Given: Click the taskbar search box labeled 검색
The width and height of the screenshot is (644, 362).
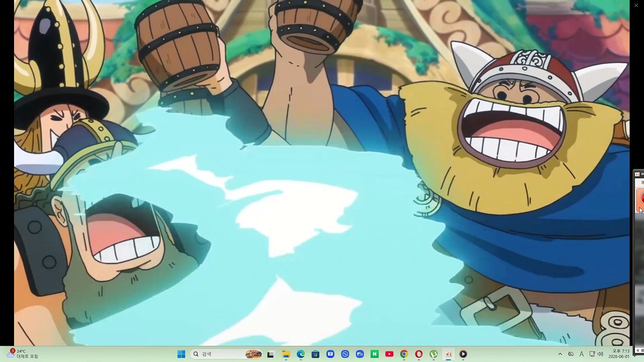Looking at the screenshot, I should click(x=227, y=354).
